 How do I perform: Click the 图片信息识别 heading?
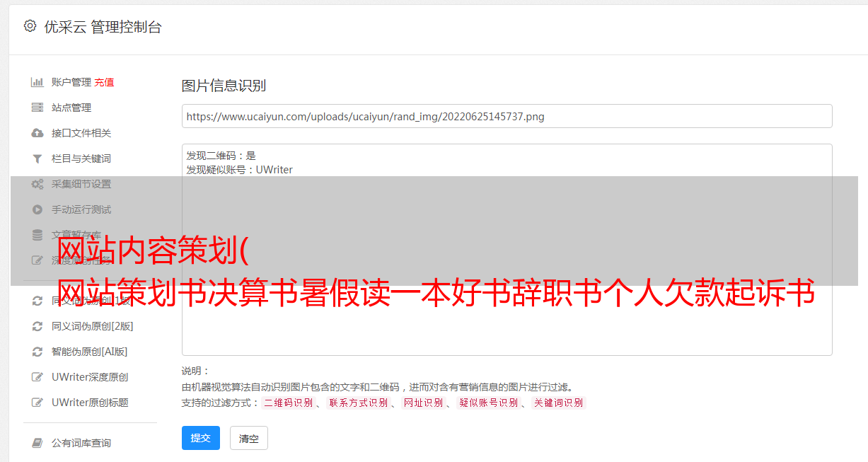point(224,86)
